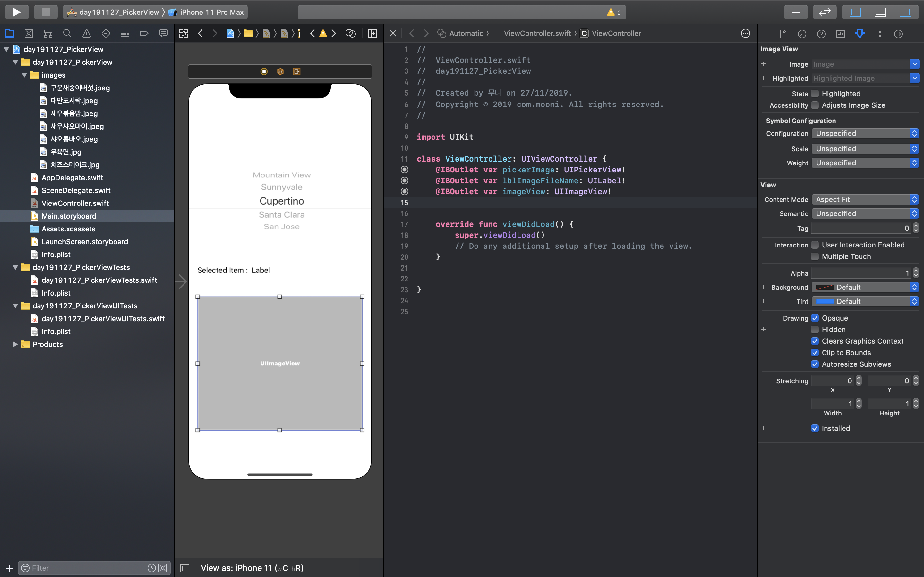The width and height of the screenshot is (924, 577).
Task: Collapse the images folder
Action: (24, 75)
